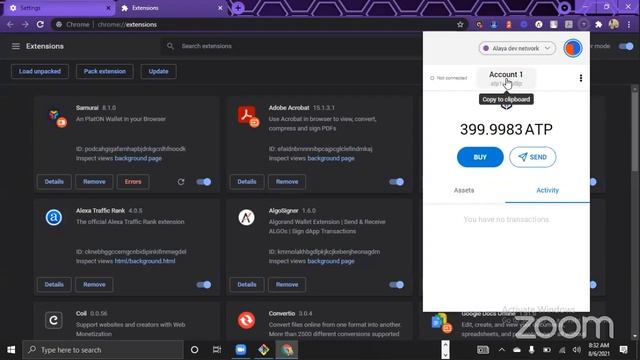Remove the Adobe Acrobat extension
640x360 pixels.
point(287,182)
